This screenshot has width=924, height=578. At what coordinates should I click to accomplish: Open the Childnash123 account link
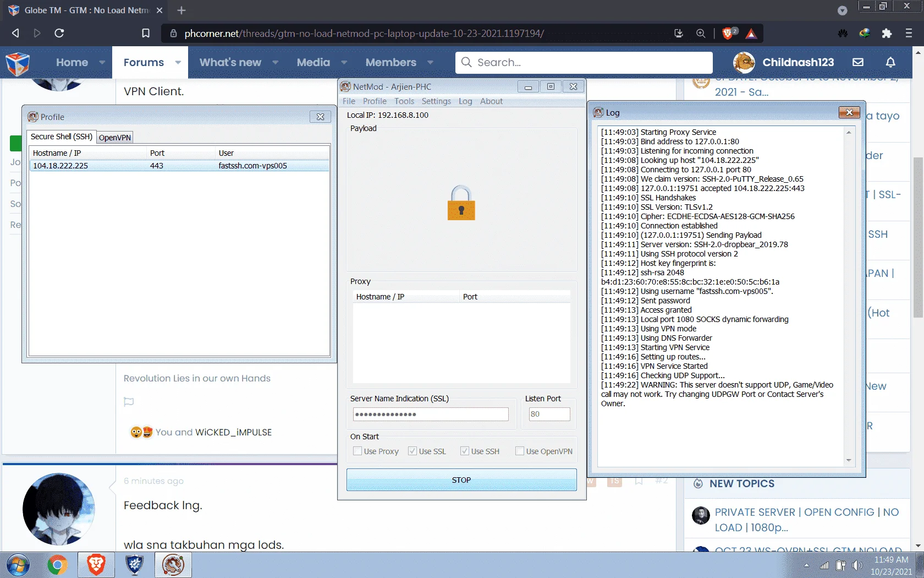(x=798, y=62)
